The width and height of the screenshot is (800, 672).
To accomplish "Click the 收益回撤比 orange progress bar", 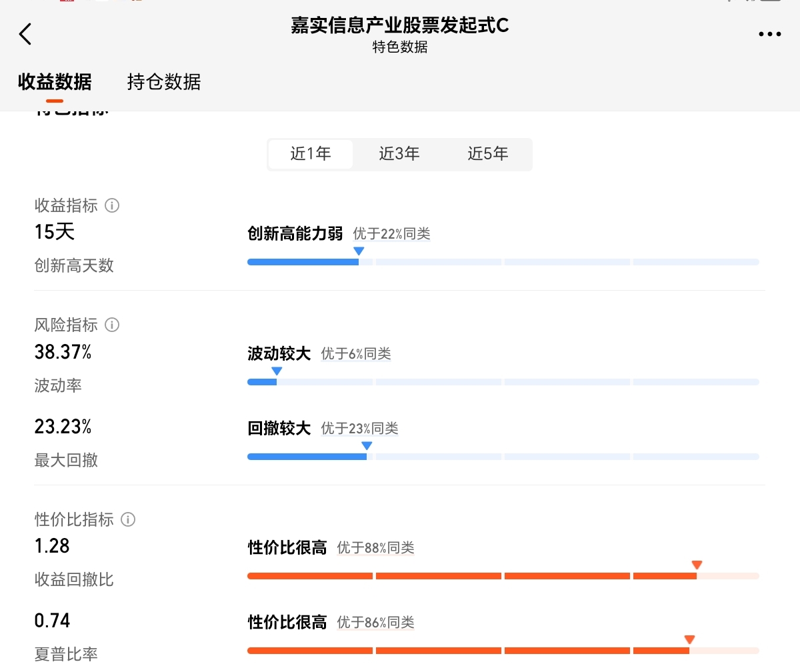I will pyautogui.click(x=503, y=576).
